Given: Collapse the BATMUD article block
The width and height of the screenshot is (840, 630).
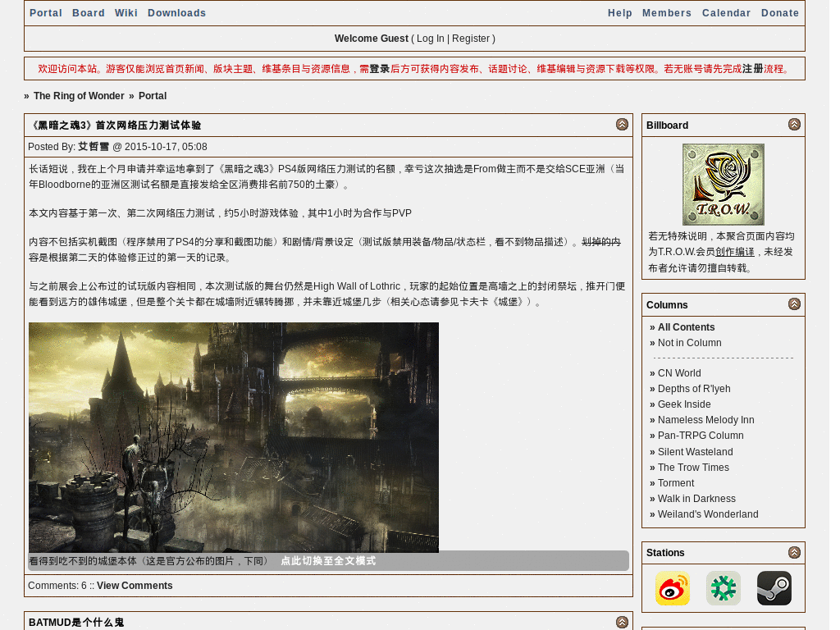Looking at the screenshot, I should point(622,623).
